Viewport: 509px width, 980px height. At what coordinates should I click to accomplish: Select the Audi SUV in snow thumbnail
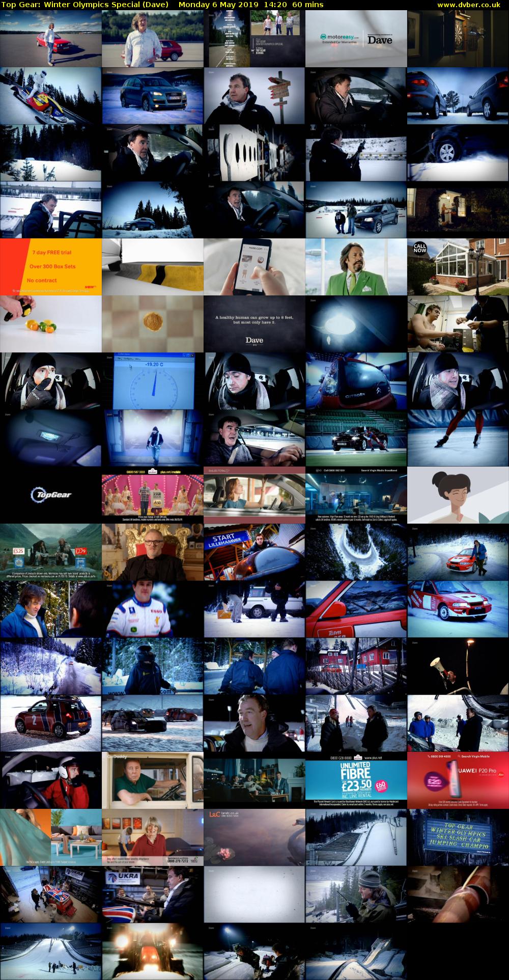point(152,96)
